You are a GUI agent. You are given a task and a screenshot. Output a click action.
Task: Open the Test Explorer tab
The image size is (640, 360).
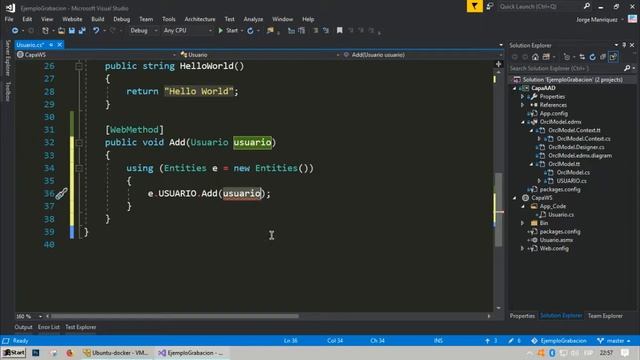tap(80, 327)
